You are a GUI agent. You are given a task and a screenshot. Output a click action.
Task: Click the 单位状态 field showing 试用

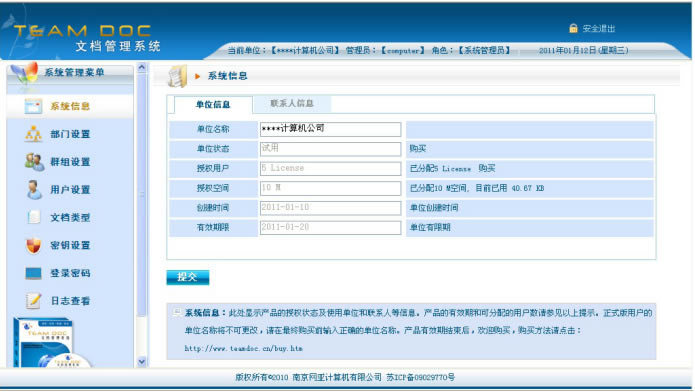click(331, 149)
